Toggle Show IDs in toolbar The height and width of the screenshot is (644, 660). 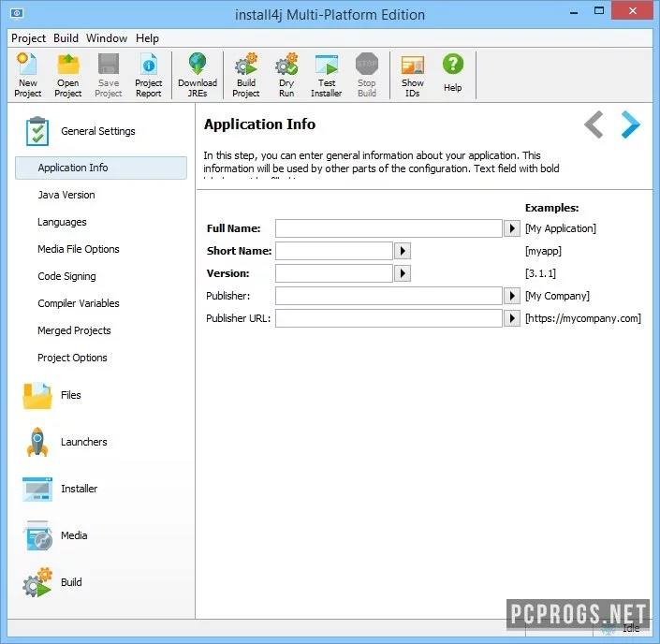[x=412, y=75]
